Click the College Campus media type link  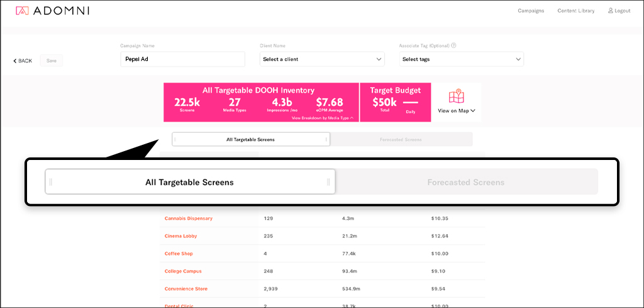pos(183,271)
